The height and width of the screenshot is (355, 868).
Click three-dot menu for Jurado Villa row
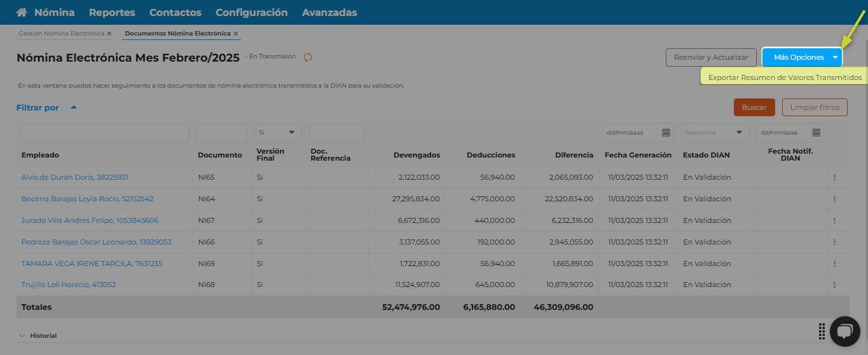834,220
